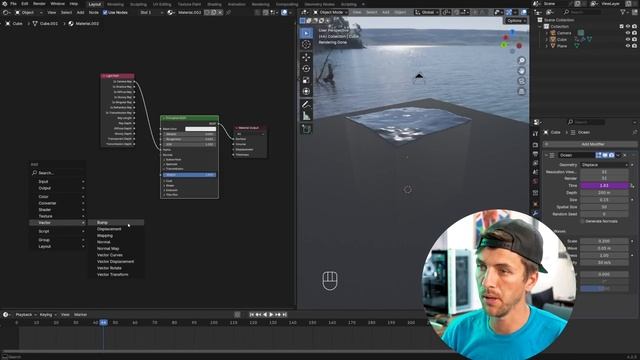
Task: Open the Render properties tab icon
Action: (x=536, y=145)
